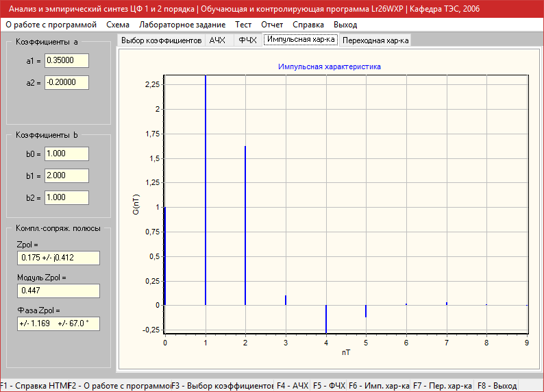Click the 'G(nT)' vertical axis label
544x392 pixels.
(x=136, y=204)
